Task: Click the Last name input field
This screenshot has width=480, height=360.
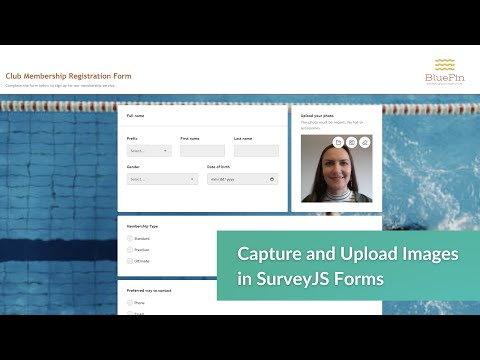Action: point(256,151)
